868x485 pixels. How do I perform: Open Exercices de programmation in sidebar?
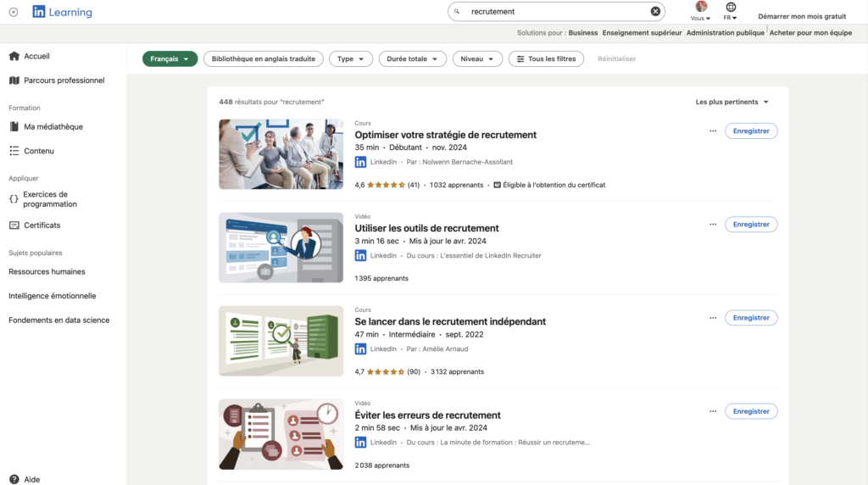[x=50, y=199]
